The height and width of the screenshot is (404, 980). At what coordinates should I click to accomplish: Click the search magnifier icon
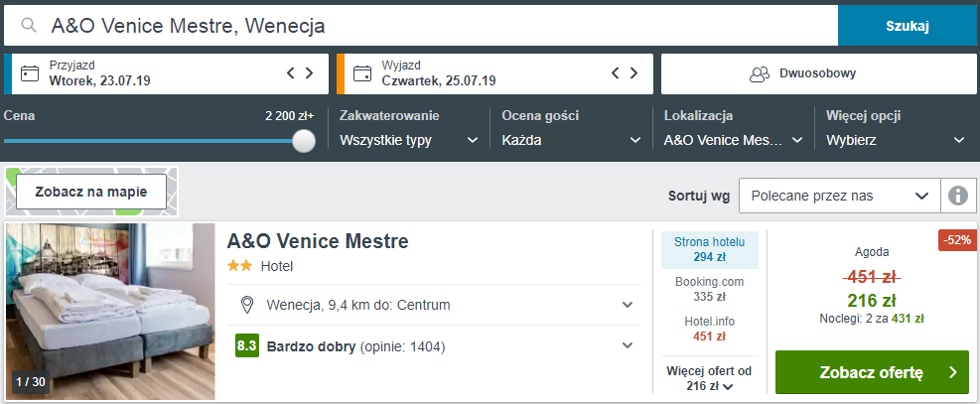click(28, 25)
